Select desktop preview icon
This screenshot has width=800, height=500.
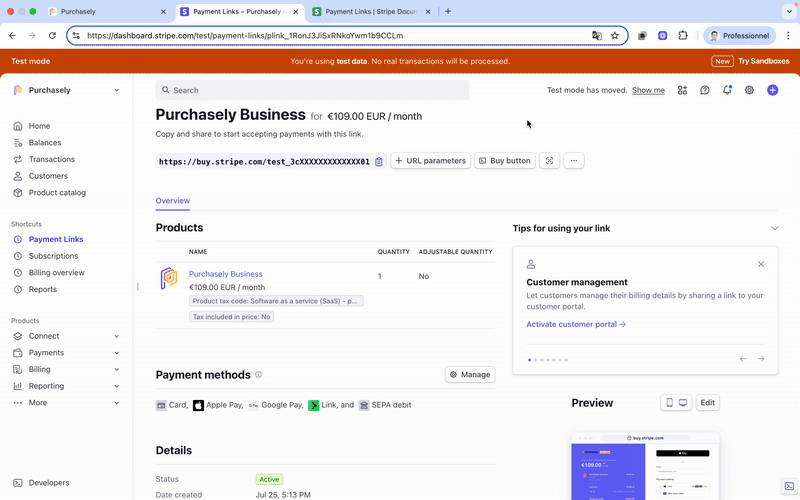point(683,403)
